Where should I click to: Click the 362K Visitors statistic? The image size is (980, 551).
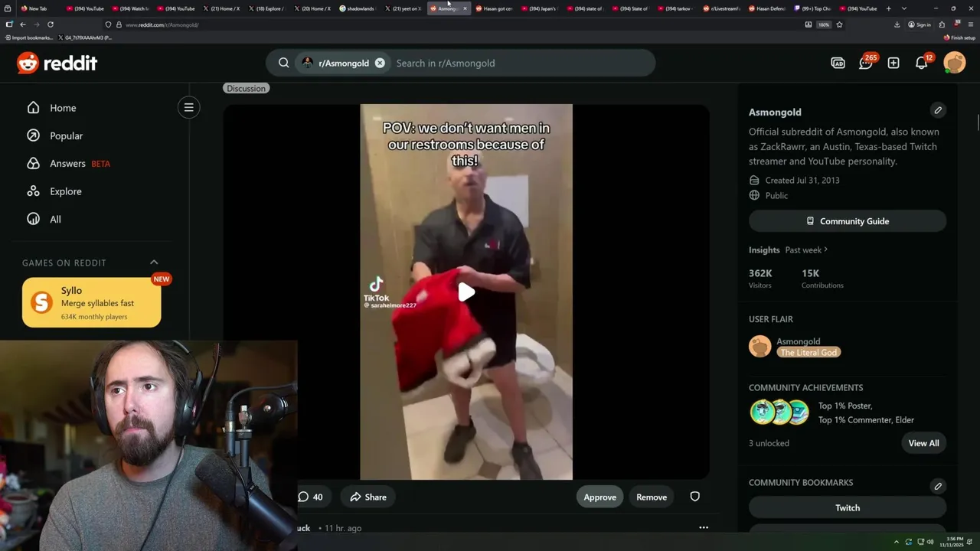pyautogui.click(x=760, y=279)
